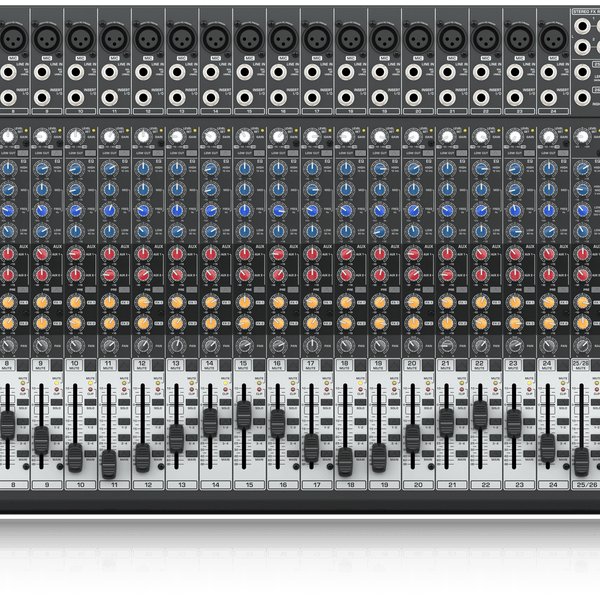Click the channel 14 CLIP LED

(225, 390)
